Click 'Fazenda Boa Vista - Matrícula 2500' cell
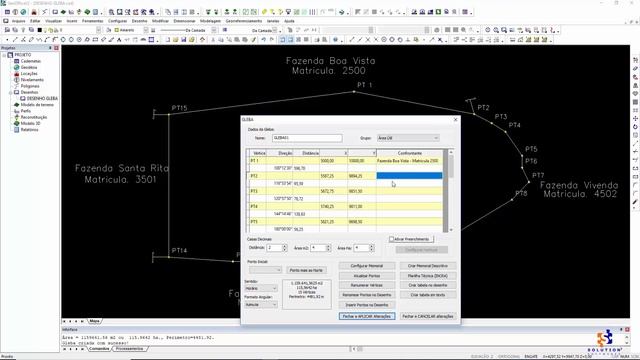Screen dimensions: 640x360 [x=409, y=161]
